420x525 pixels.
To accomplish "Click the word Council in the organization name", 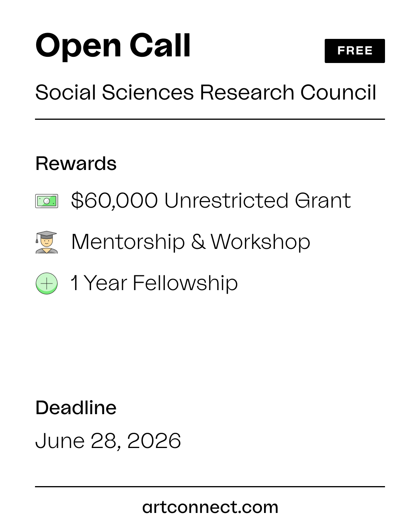I will 338,93.
